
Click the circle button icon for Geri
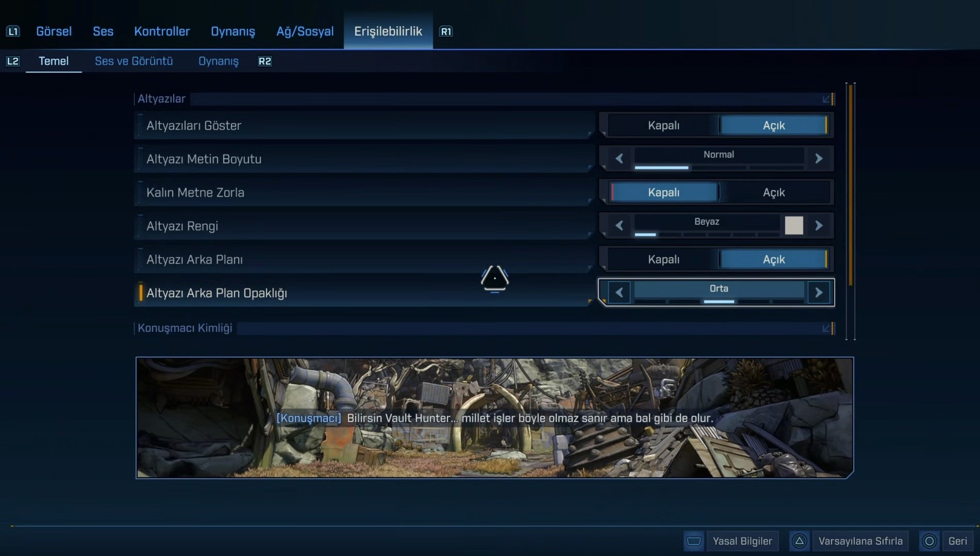929,541
